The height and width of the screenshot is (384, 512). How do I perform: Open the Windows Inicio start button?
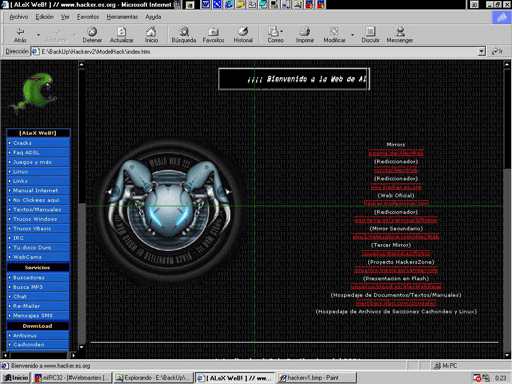(x=16, y=378)
